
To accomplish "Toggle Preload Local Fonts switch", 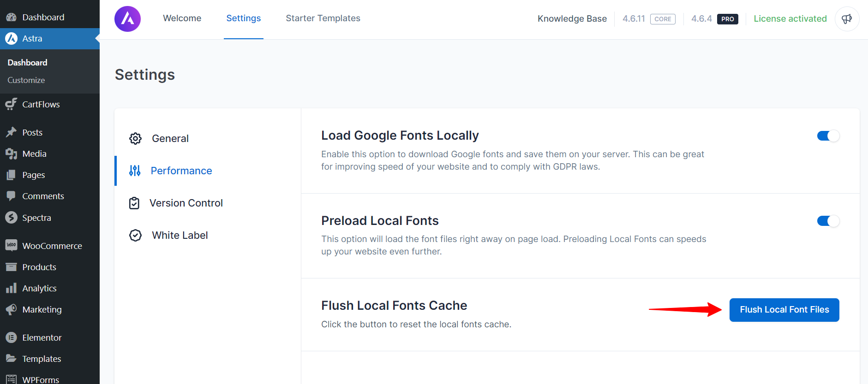I will click(x=828, y=221).
